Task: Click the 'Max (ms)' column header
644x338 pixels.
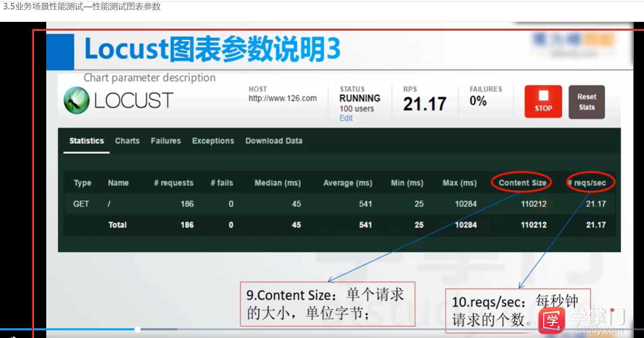Action: tap(459, 183)
